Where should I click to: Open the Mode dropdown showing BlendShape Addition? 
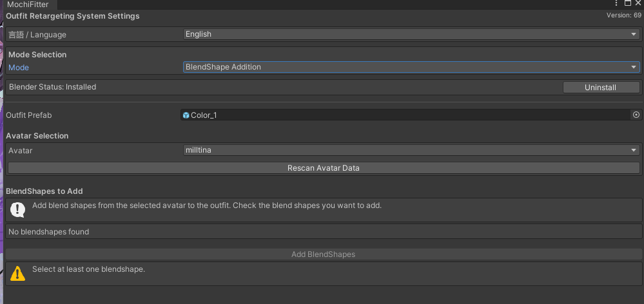[x=411, y=67]
